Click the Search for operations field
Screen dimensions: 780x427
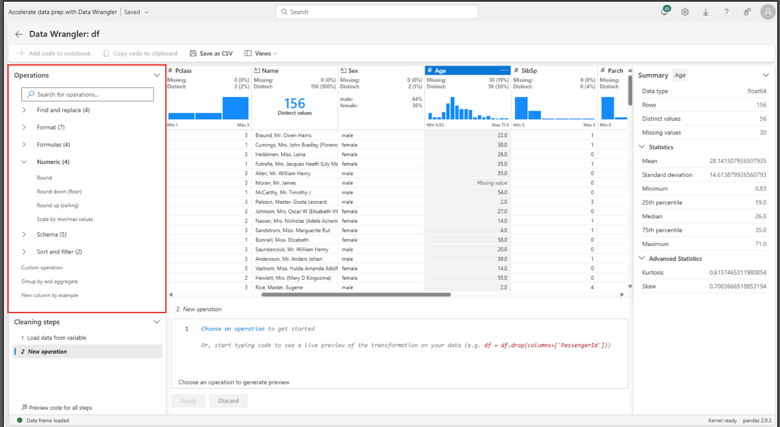88,94
